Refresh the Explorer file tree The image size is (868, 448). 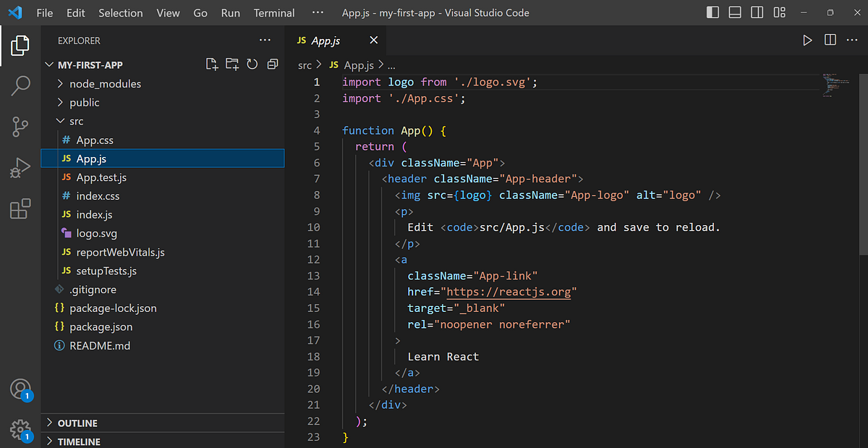coord(252,64)
